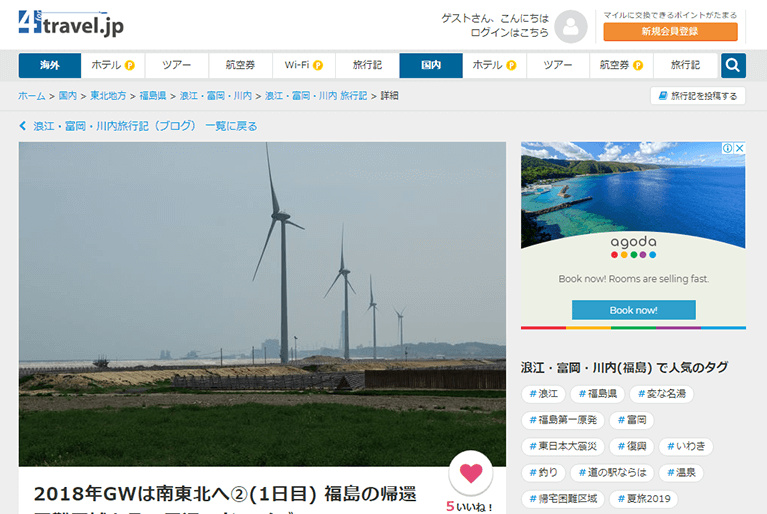Follow the 福島県 breadcrumb link
This screenshot has height=514, width=767.
153,96
